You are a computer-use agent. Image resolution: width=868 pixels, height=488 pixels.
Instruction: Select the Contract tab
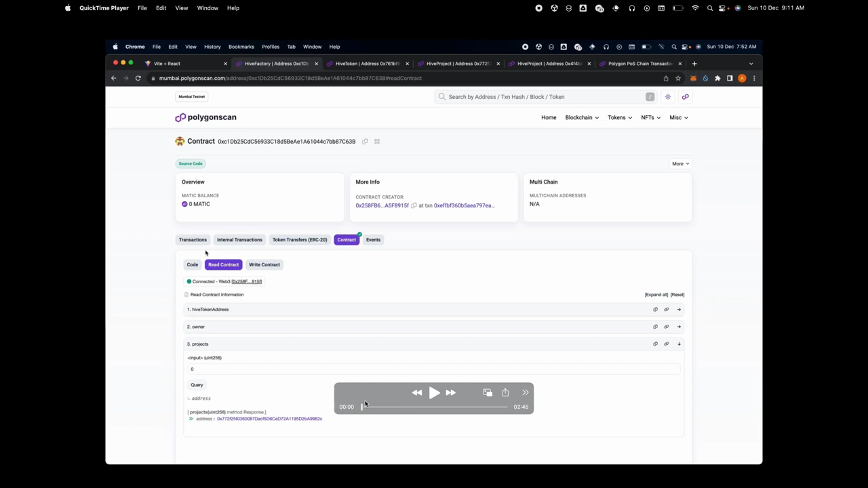[347, 240]
